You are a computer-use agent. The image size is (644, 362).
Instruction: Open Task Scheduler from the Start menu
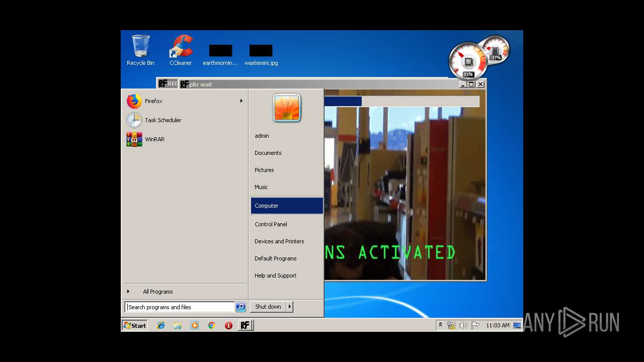pos(185,120)
